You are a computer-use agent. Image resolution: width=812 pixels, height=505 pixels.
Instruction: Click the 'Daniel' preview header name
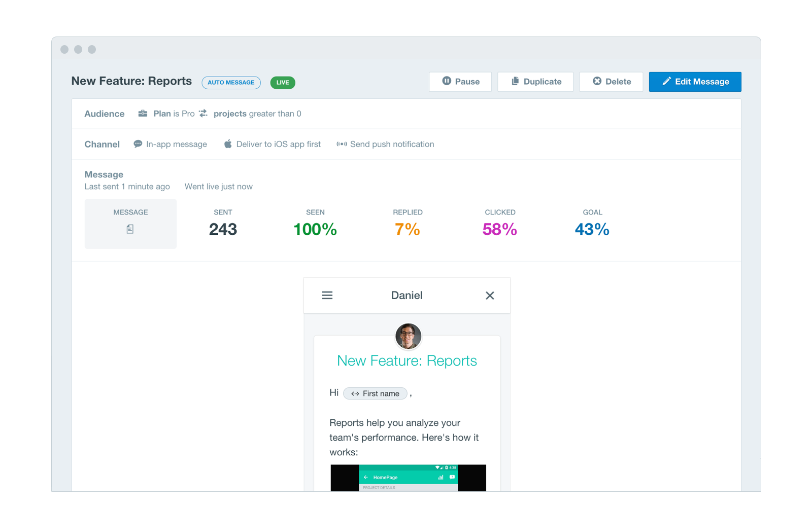coord(407,295)
